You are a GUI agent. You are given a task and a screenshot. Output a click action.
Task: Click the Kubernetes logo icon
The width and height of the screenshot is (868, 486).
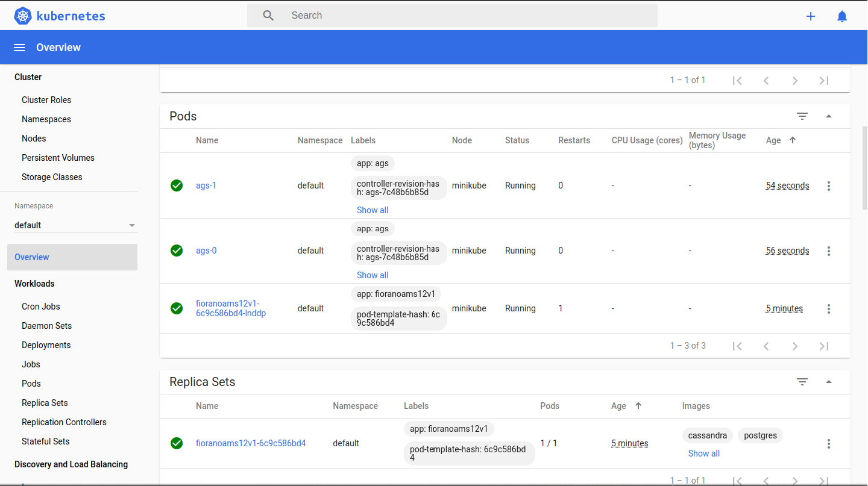tap(23, 16)
